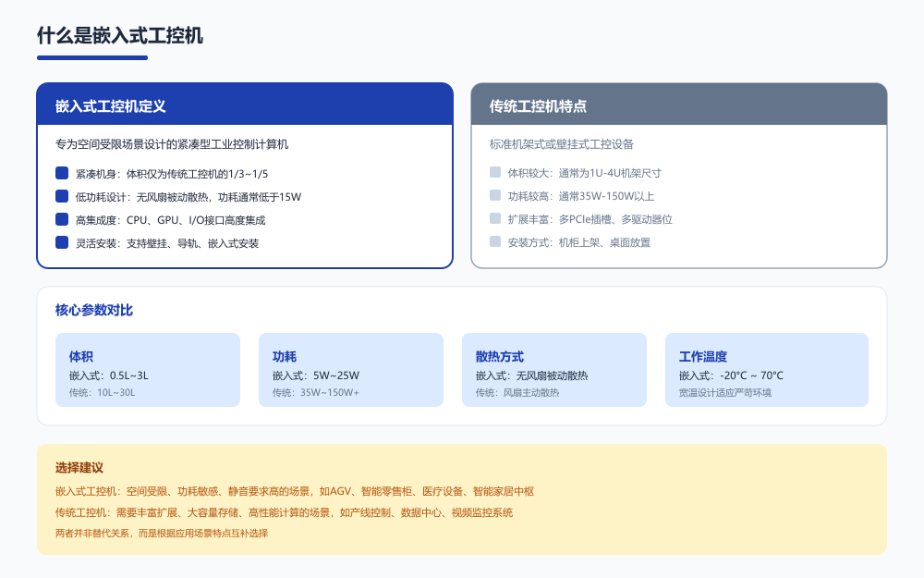Click the gray square icon before 安装方式
Screen dimensions: 924x578
coord(494,242)
